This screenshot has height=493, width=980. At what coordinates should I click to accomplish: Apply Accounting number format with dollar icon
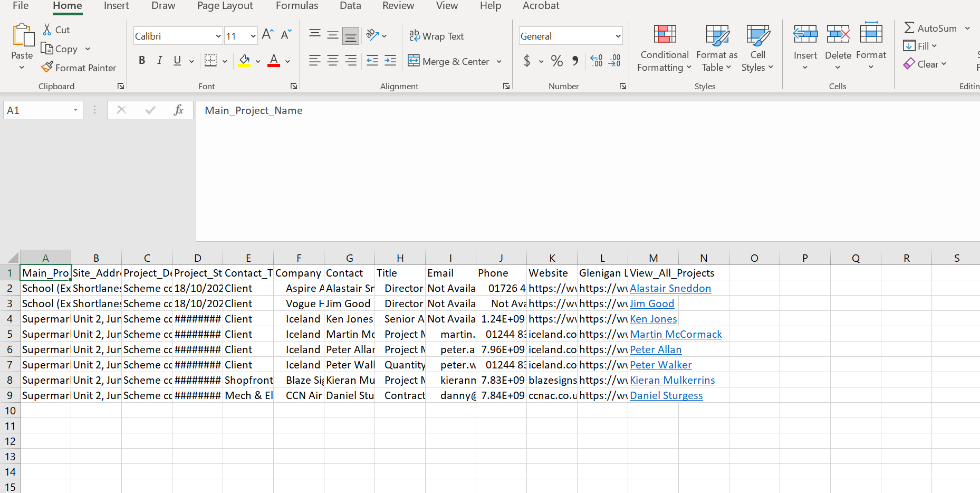(x=528, y=61)
